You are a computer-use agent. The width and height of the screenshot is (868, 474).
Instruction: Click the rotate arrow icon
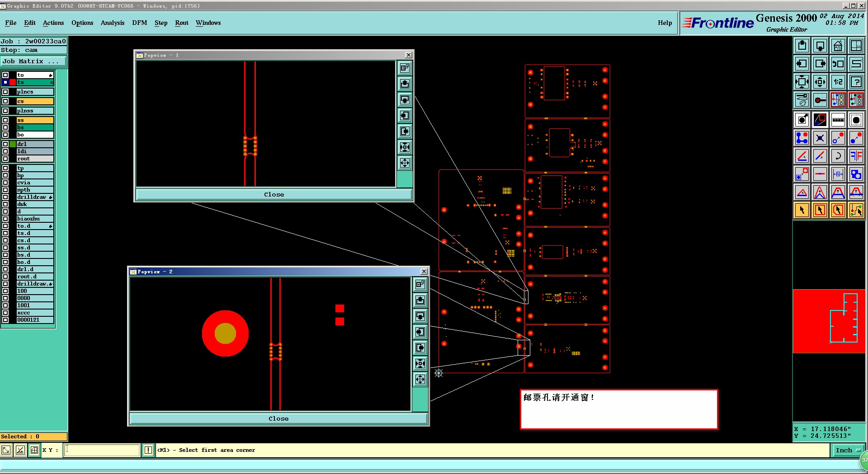[838, 156]
